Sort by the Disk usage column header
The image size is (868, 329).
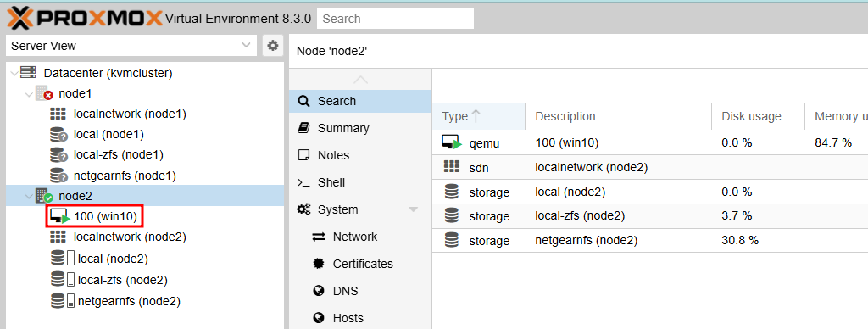tap(758, 116)
